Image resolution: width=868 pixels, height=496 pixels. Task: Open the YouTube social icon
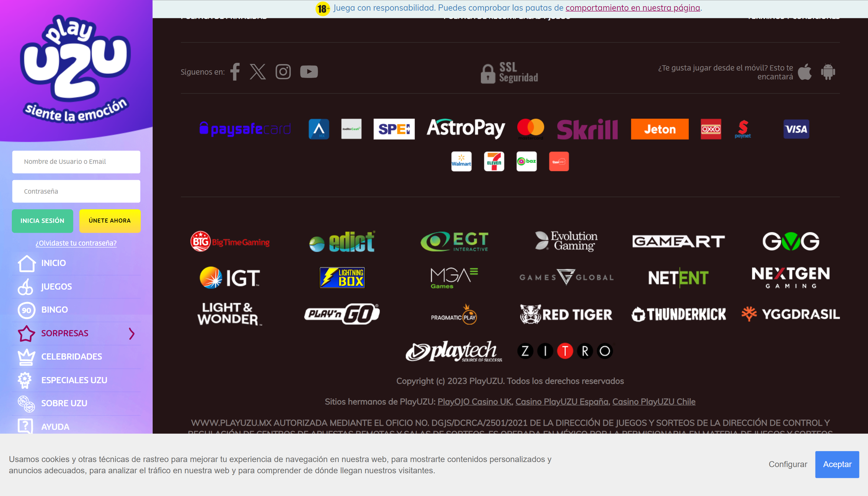click(x=309, y=71)
